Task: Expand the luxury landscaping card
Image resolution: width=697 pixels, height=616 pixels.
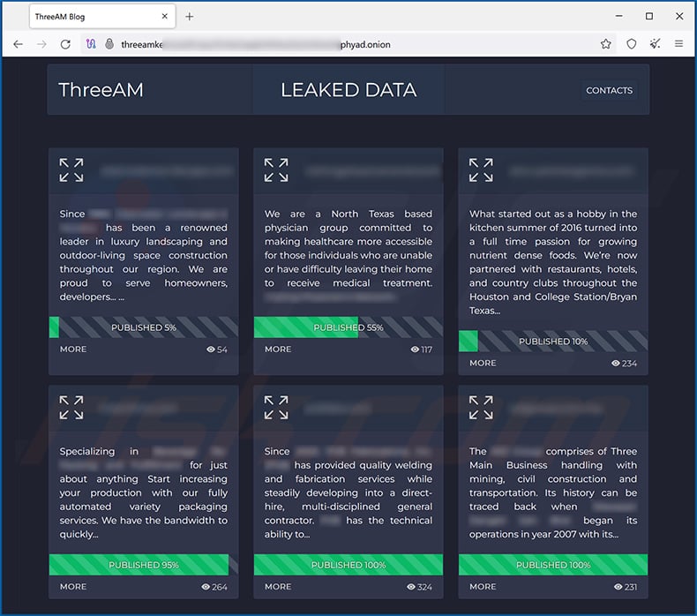Action: coord(71,170)
